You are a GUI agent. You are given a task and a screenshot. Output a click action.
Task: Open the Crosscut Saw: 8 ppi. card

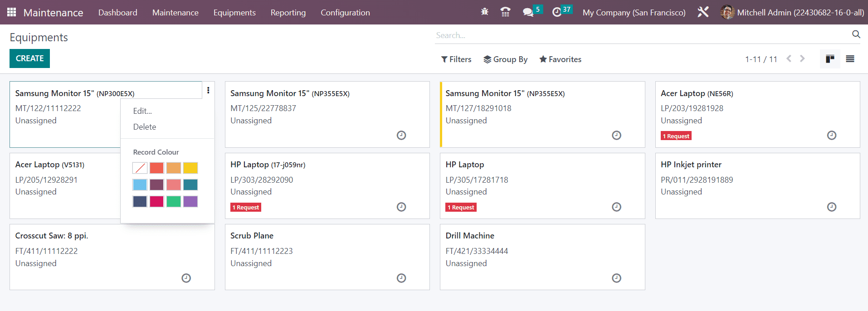[112, 257]
